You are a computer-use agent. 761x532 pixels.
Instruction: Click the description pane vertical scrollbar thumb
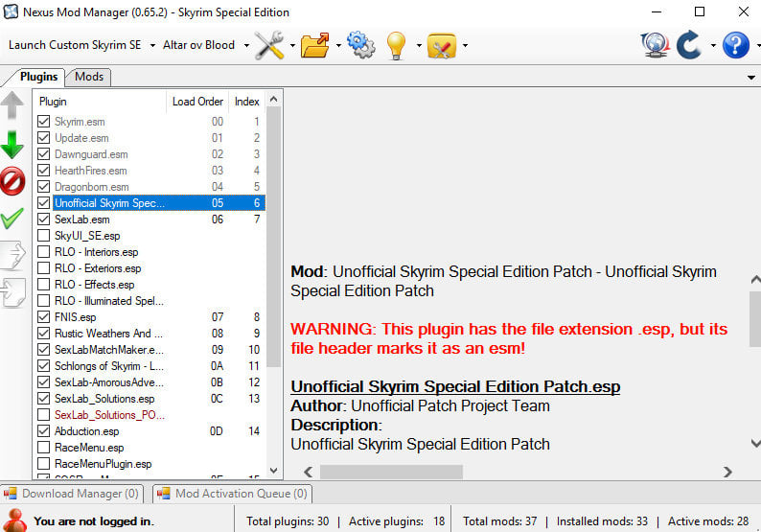click(755, 318)
